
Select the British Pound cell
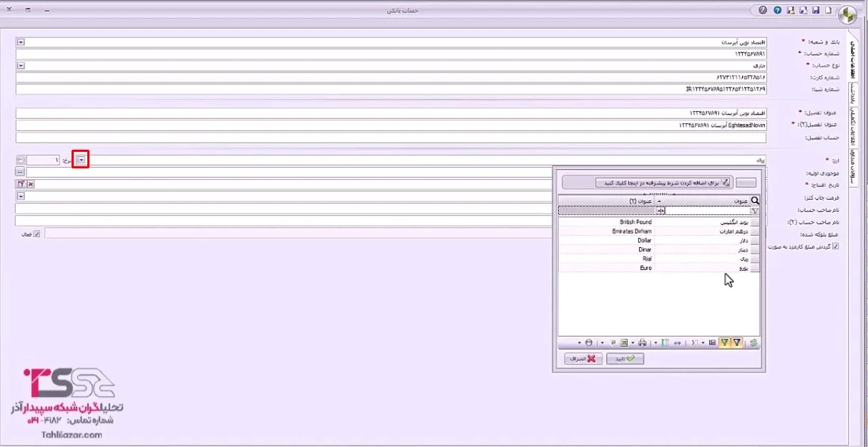[607, 223]
